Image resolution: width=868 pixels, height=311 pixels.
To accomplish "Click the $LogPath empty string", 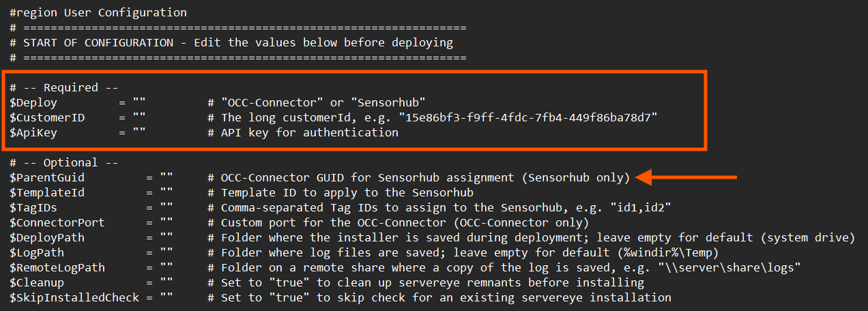I will tap(167, 252).
